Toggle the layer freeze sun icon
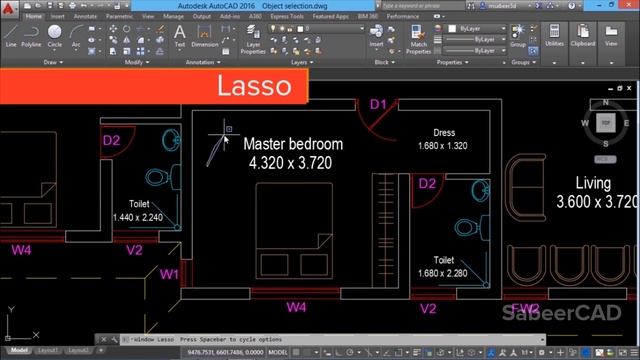This screenshot has width=640, height=360. 281,29
